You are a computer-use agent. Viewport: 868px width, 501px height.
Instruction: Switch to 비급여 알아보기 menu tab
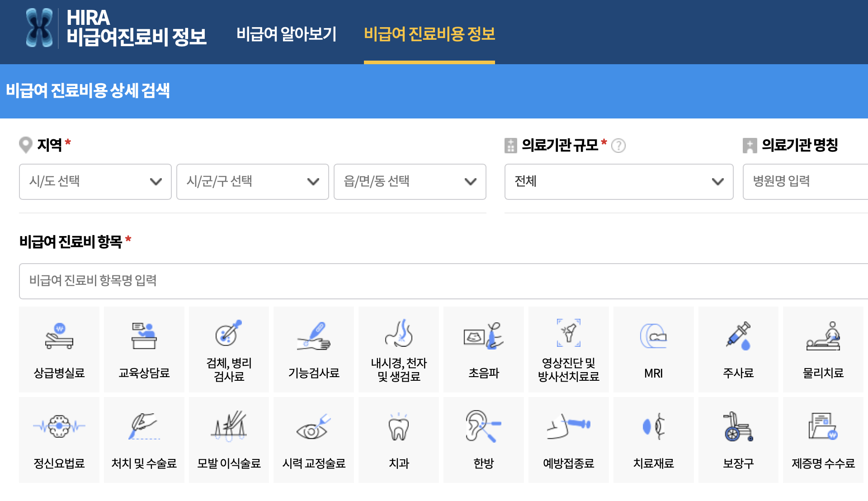[x=287, y=34]
